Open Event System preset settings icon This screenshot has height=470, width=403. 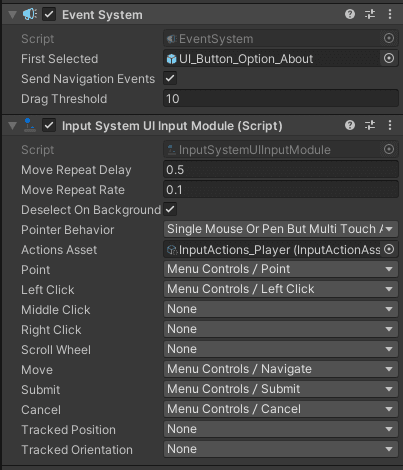click(370, 14)
